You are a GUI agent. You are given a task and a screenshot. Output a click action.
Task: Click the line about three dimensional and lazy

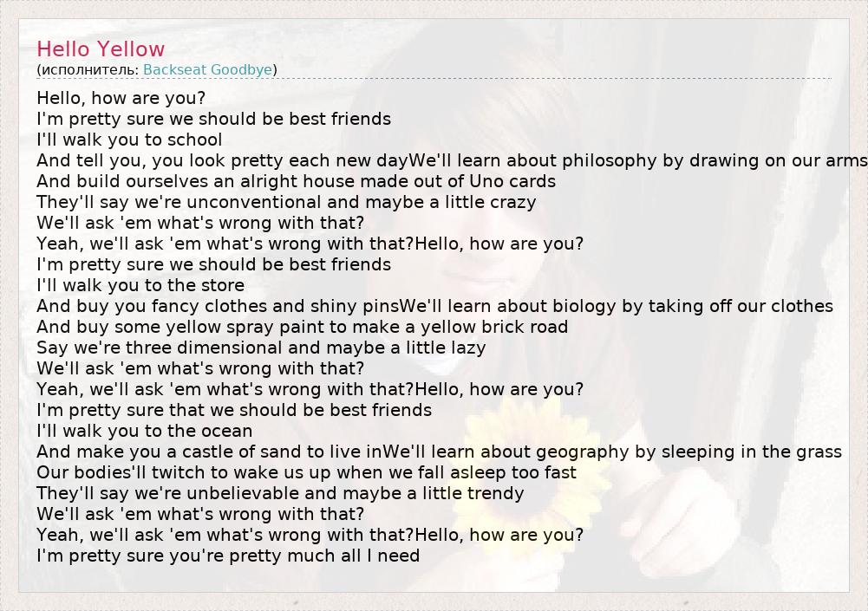click(261, 348)
